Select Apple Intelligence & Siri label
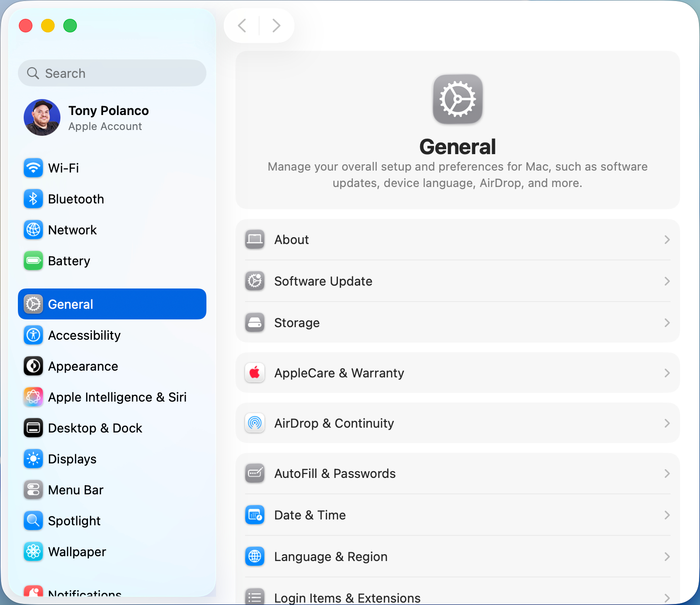 point(117,397)
